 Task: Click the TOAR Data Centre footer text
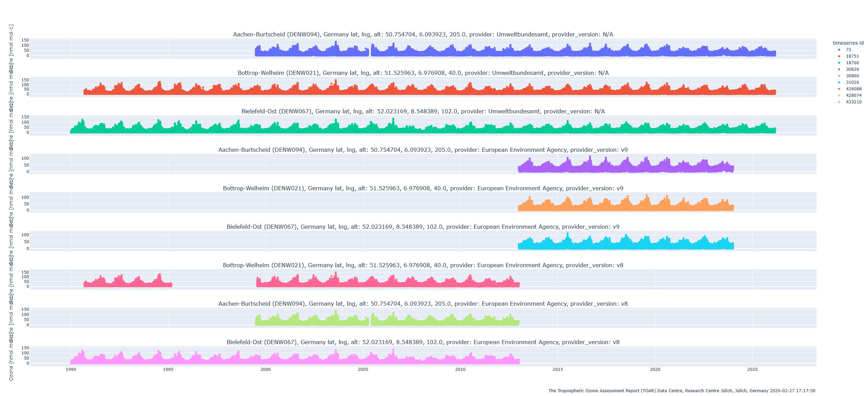[681, 391]
